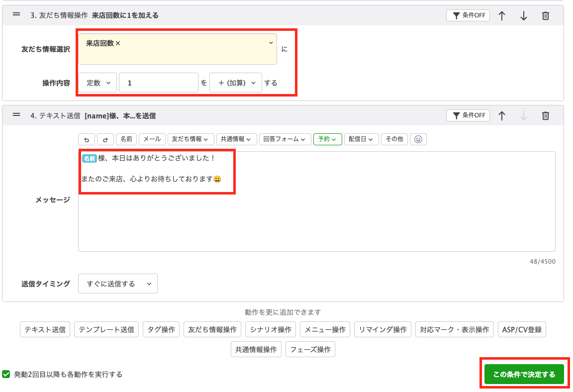Open the 予約 insertion menu
This screenshot has width=573, height=392.
[327, 139]
